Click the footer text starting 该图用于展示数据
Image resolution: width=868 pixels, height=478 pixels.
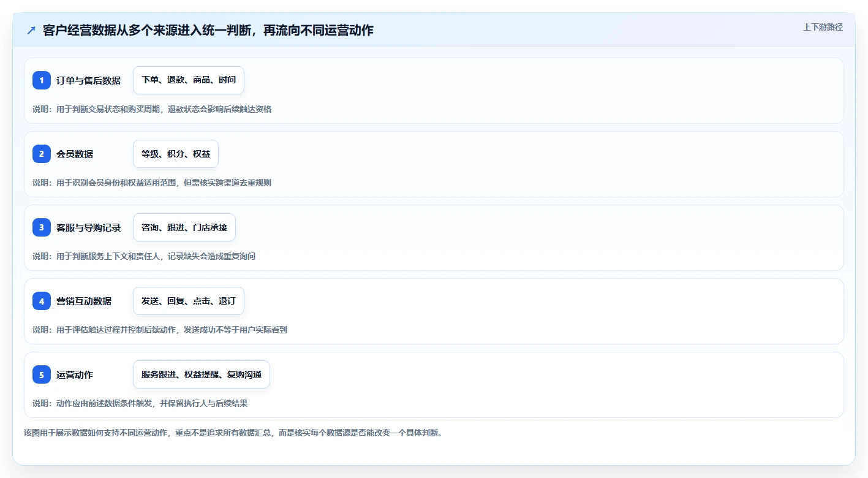point(233,433)
